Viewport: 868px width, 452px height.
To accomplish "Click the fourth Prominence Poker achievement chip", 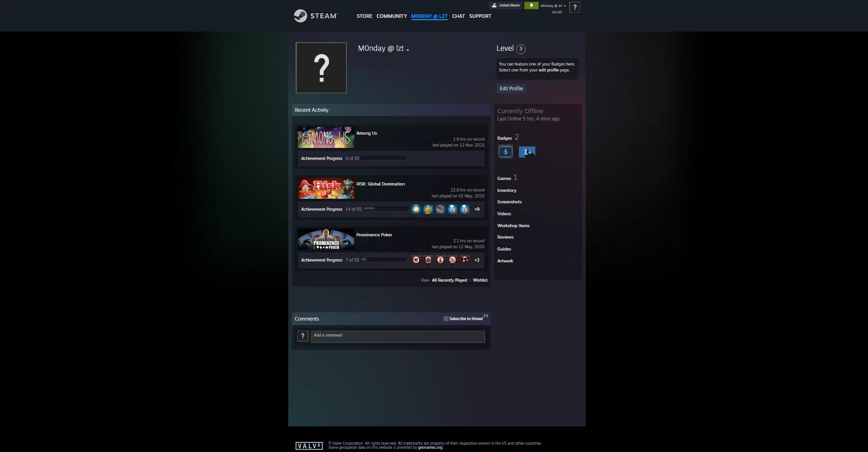I will 453,260.
